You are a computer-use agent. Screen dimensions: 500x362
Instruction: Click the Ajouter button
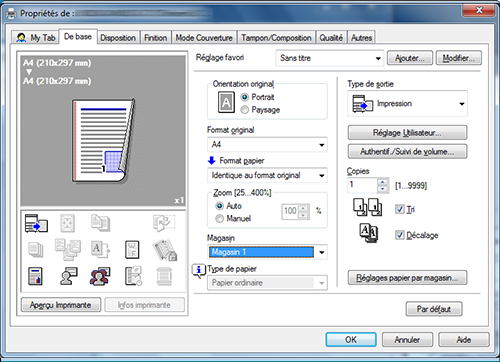tap(410, 58)
